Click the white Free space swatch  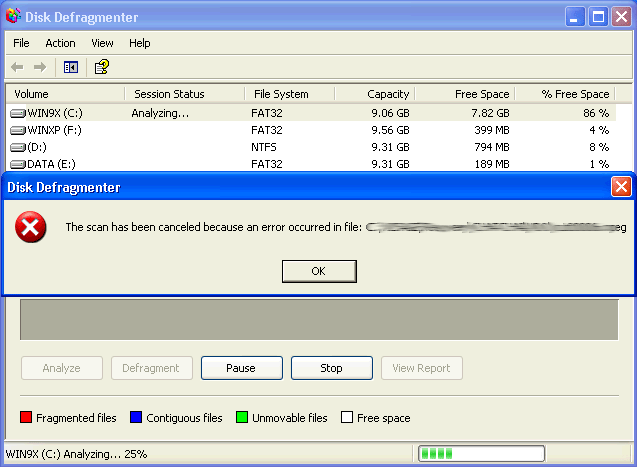tap(347, 417)
